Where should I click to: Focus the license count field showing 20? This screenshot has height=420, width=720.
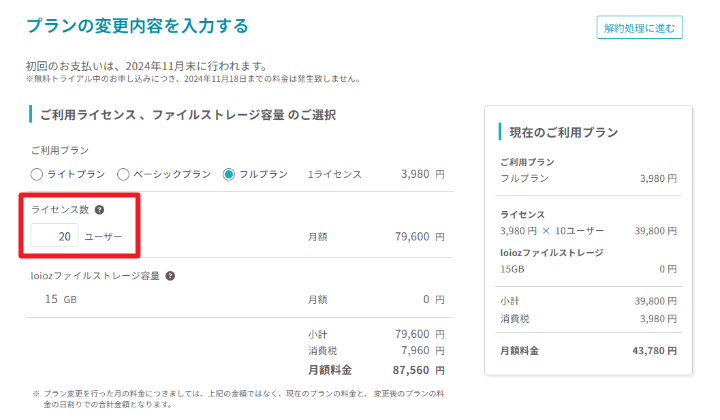click(x=54, y=236)
